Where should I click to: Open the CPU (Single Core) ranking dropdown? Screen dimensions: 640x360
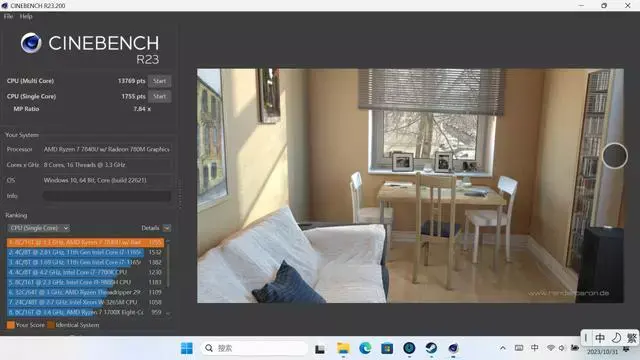39,228
